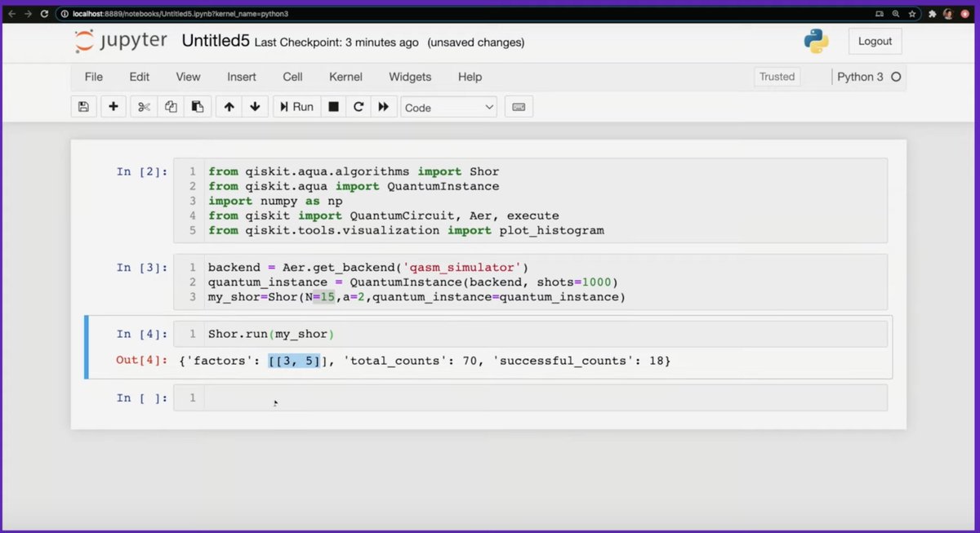Click the Python logo icon
The image size is (980, 533).
[816, 42]
